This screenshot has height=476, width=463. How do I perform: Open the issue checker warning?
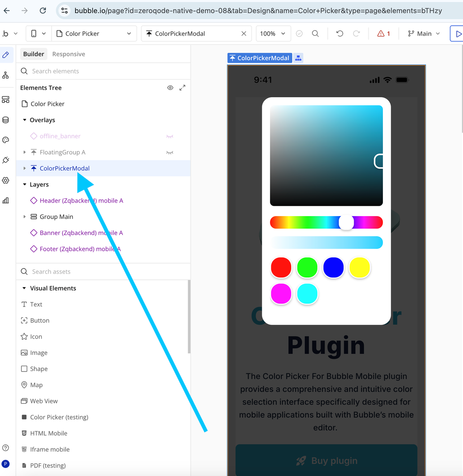point(383,33)
